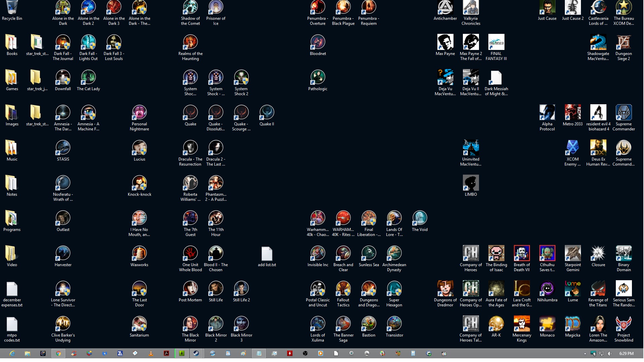The image size is (644, 362).
Task: Select the Metro 2033 icon
Action: pyautogui.click(x=573, y=115)
